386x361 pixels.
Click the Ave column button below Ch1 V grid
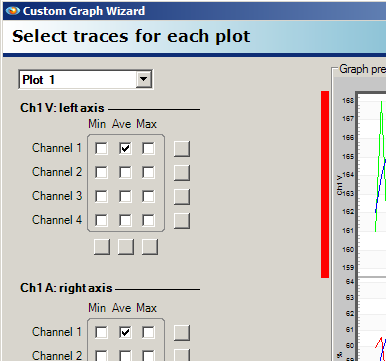click(126, 247)
